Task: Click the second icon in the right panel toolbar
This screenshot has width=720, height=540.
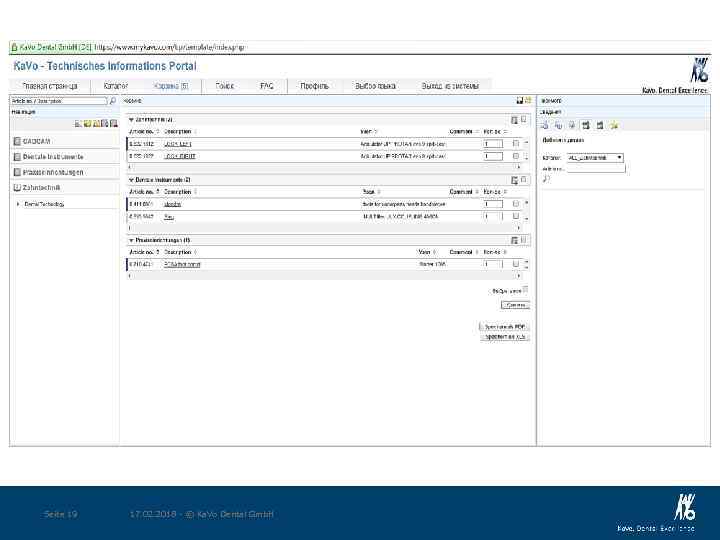Action: tap(558, 125)
